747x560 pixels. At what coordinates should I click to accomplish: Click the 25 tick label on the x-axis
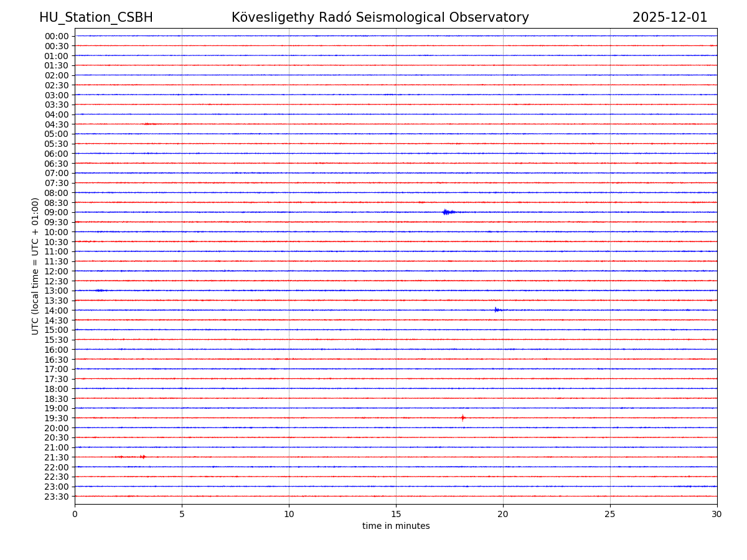pyautogui.click(x=610, y=514)
